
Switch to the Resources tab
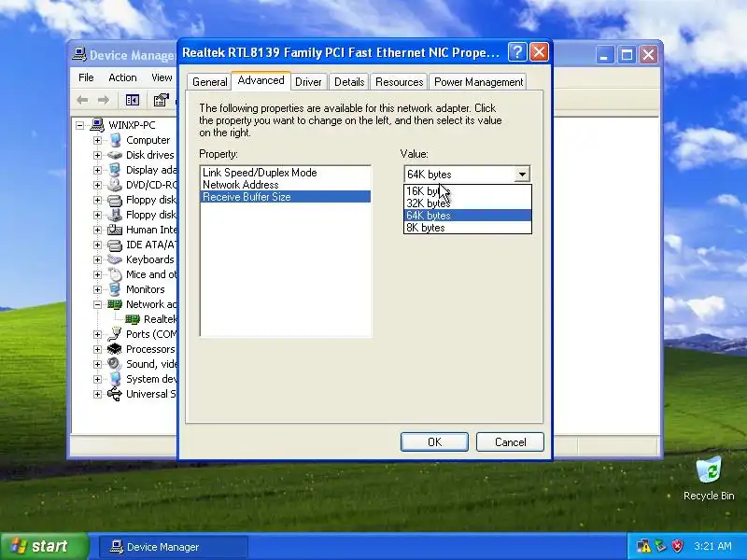[x=400, y=82]
